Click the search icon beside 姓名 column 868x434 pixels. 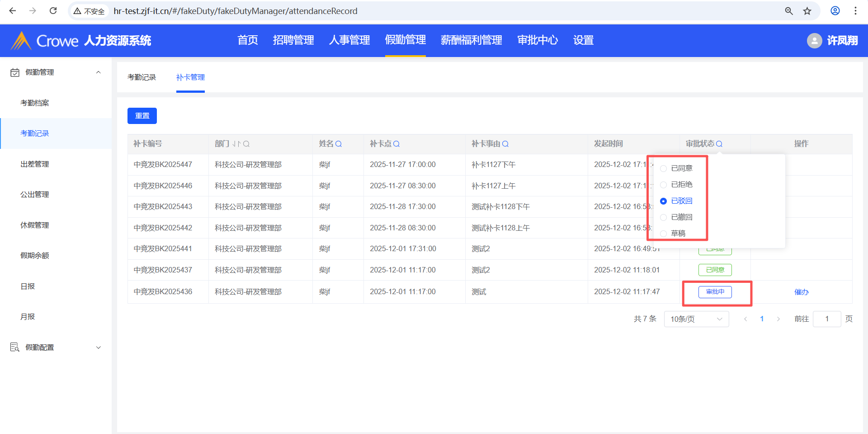click(339, 144)
